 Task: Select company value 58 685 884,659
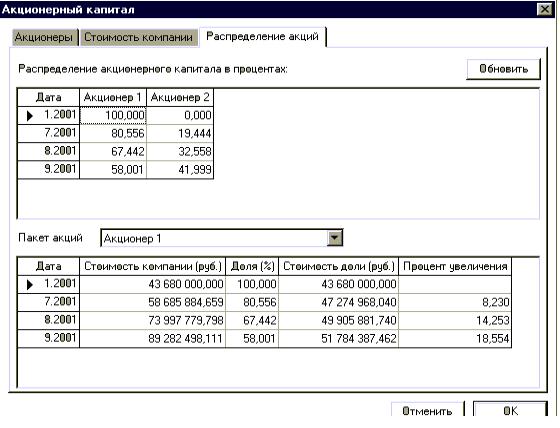[x=152, y=303]
